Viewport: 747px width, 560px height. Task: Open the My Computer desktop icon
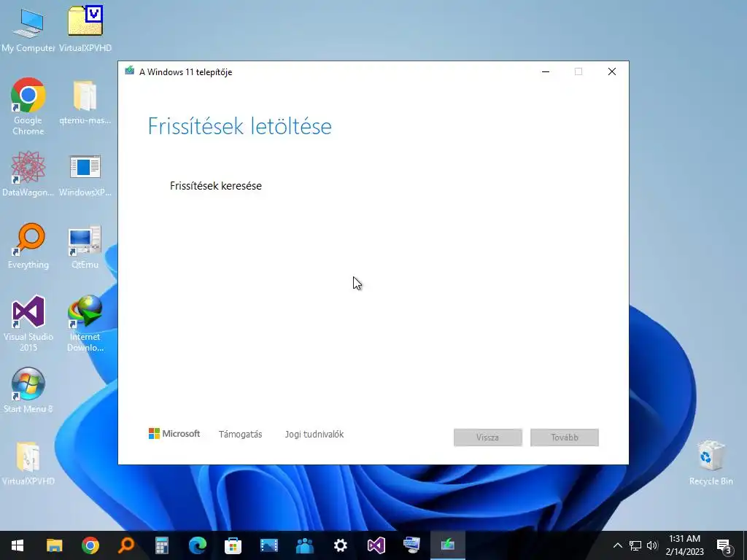click(x=28, y=29)
